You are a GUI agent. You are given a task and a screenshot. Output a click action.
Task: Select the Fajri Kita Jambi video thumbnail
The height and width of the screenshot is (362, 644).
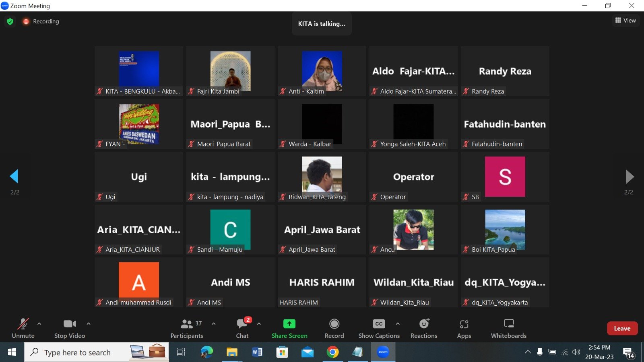tap(230, 71)
